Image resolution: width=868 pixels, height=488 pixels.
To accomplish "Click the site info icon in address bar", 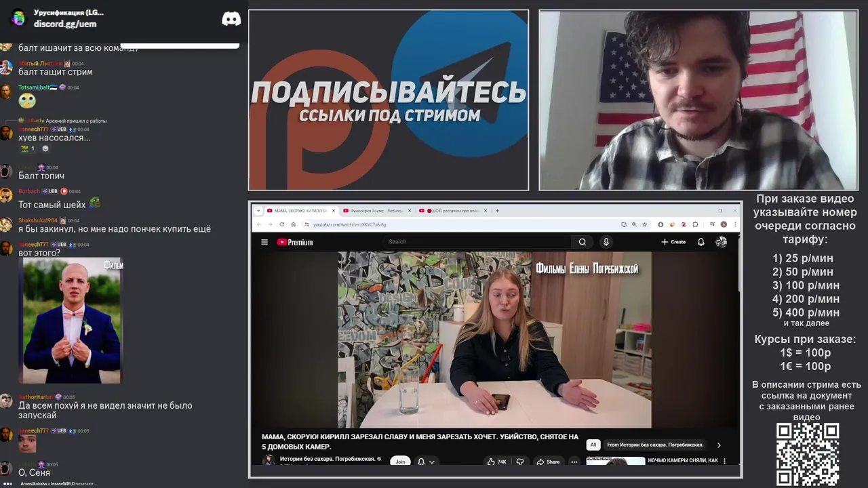I will [x=307, y=224].
